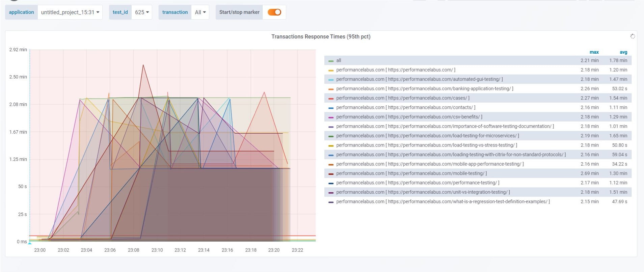Open the application dropdown untitled_project_15:31
Image resolution: width=644 pixels, height=272 pixels.
coord(70,12)
